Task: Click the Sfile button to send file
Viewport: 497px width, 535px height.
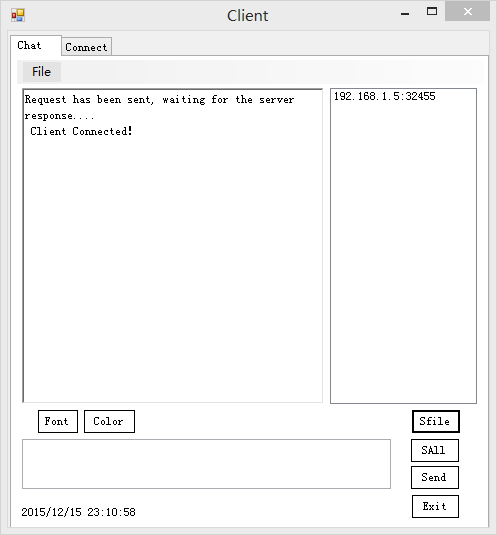Action: click(x=436, y=421)
